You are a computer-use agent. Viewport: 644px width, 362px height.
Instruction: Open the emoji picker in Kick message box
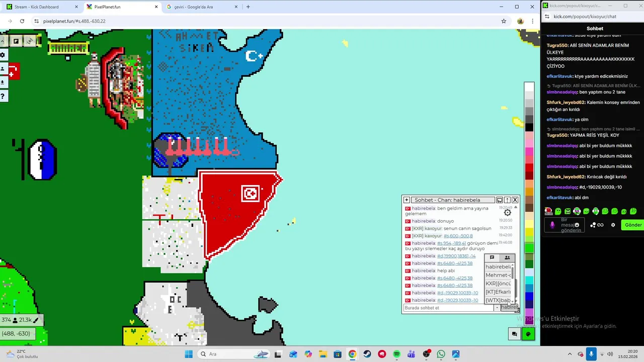577,225
